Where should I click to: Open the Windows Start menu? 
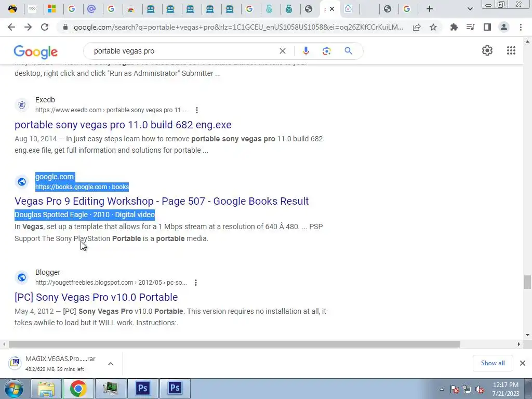click(14, 389)
